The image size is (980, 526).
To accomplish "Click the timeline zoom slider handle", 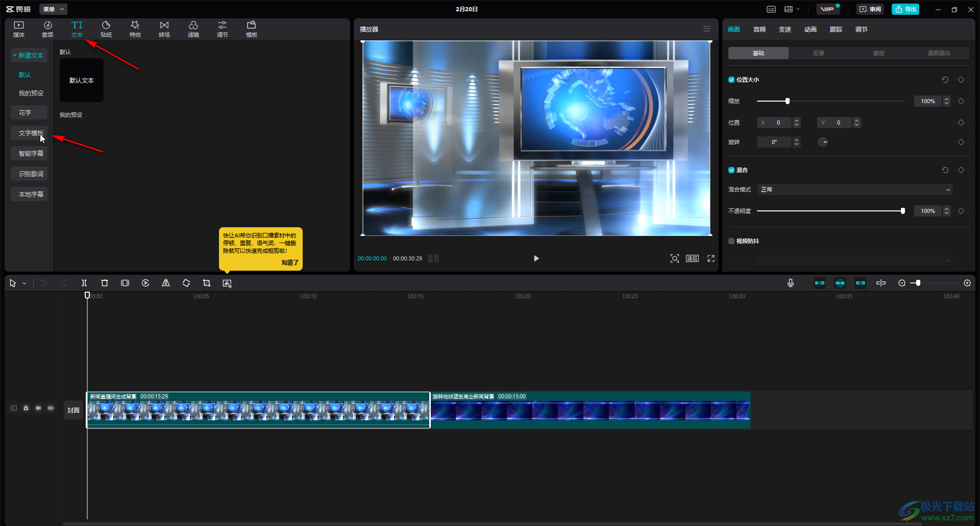I will pyautogui.click(x=918, y=283).
